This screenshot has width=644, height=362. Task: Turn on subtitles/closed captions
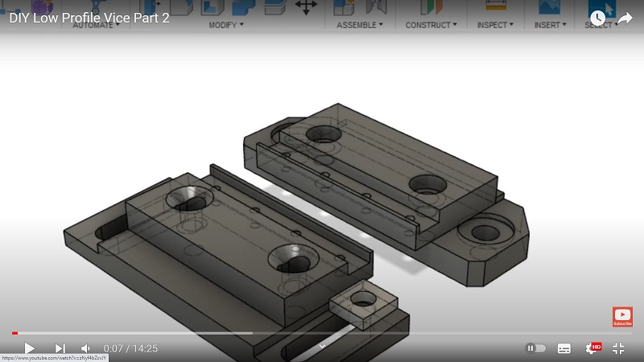click(x=564, y=348)
